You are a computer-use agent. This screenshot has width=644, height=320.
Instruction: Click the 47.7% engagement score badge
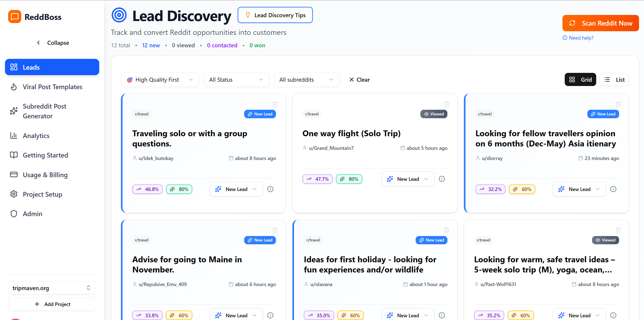click(x=317, y=179)
